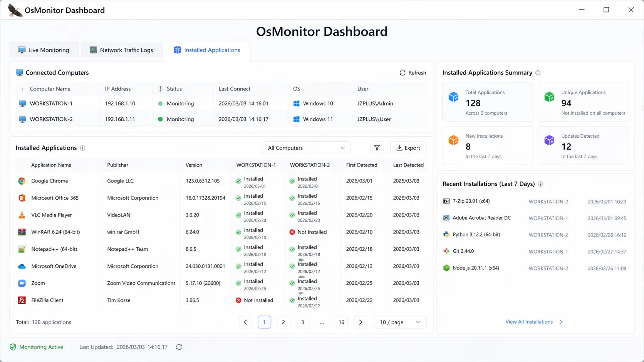The height and width of the screenshot is (362, 644).
Task: Click the Node.js 20.11.1 icon
Action: point(446,268)
